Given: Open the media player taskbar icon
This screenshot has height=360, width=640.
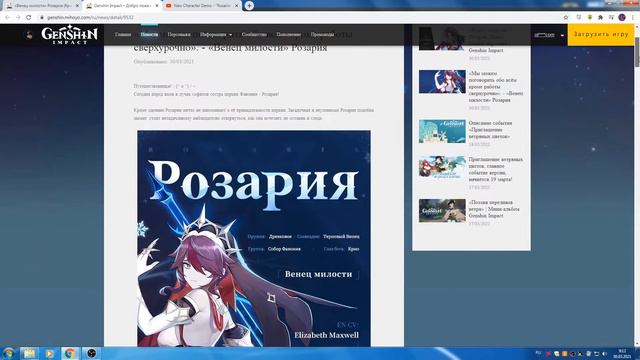Looking at the screenshot, I should click(x=49, y=353).
